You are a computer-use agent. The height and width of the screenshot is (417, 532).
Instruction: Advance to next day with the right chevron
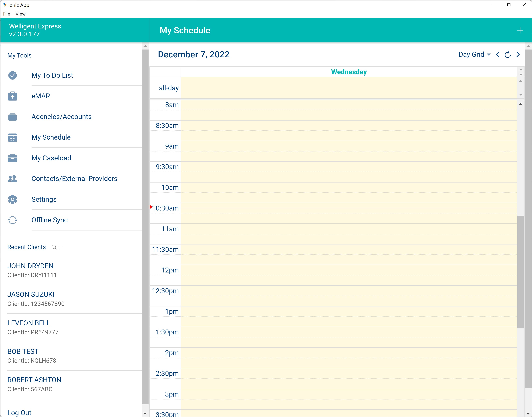click(x=518, y=54)
